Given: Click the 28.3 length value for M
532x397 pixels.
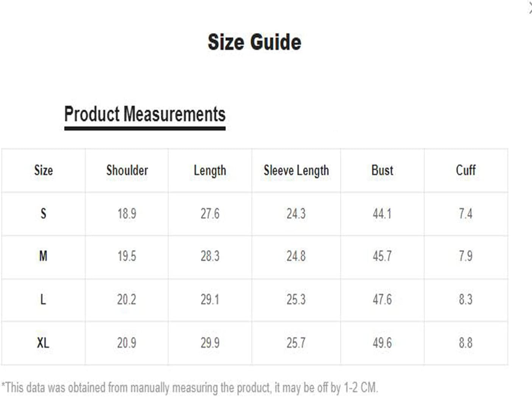Looking at the screenshot, I should 210,256.
